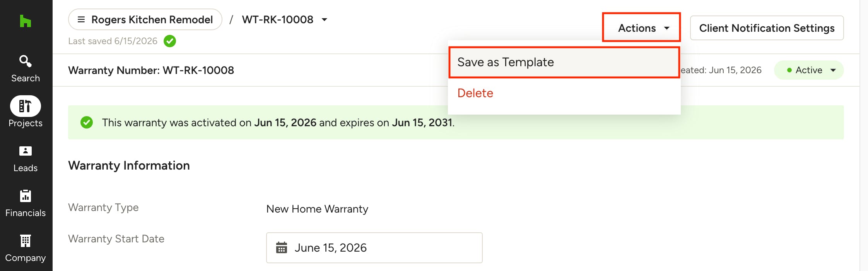
Task: Select Delete in the Actions menu
Action: pyautogui.click(x=475, y=93)
